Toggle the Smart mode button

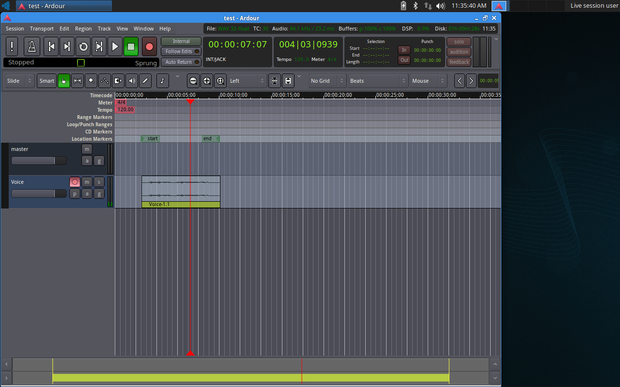pyautogui.click(x=46, y=81)
